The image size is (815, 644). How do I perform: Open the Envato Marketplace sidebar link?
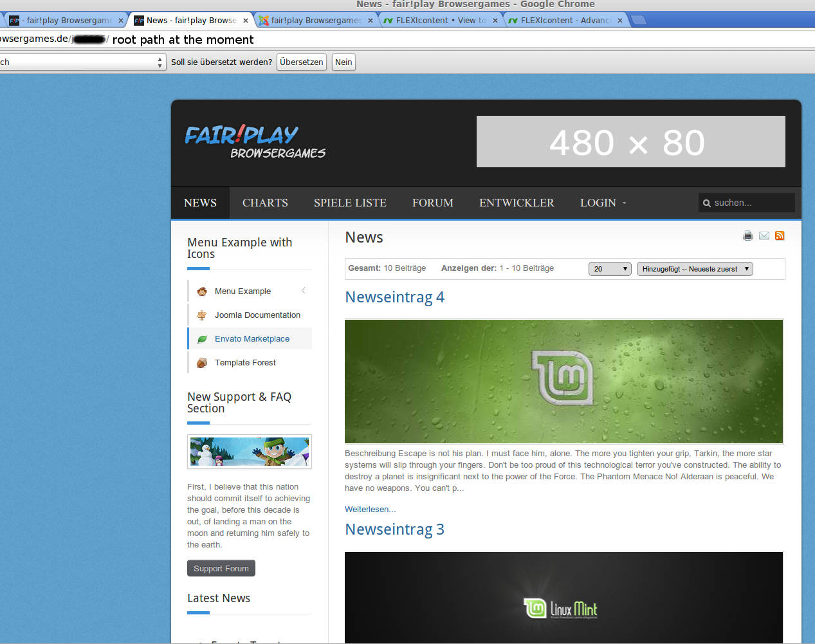point(252,339)
